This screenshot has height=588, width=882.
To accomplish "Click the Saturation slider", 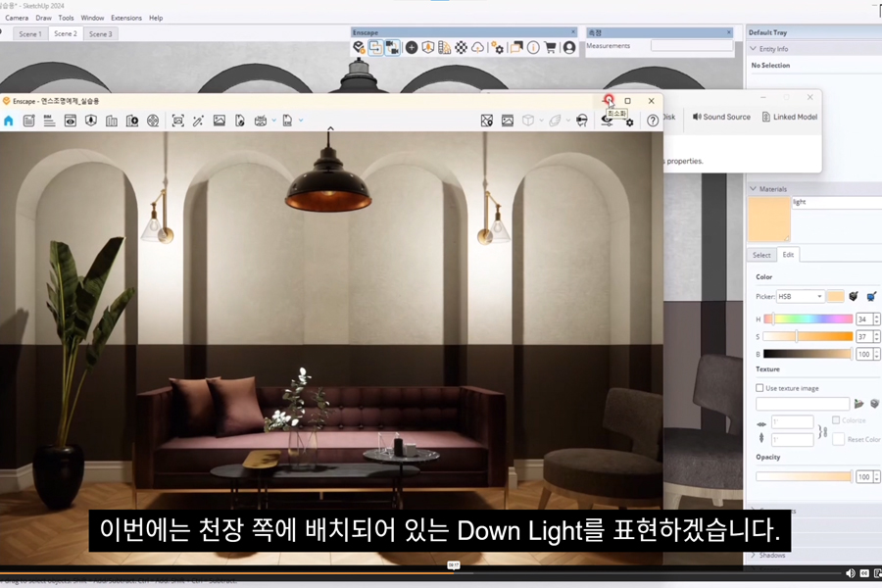I will [x=808, y=336].
